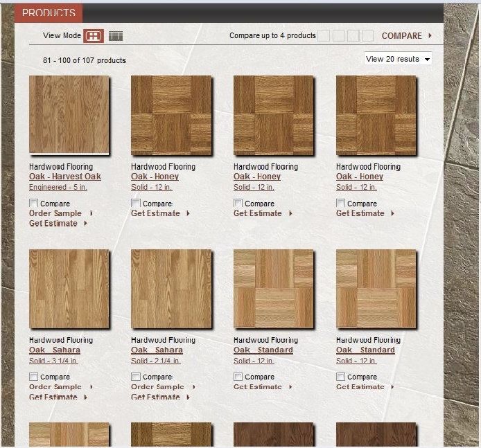Check Compare for second Oak Standard product
Image resolution: width=481 pixels, height=448 pixels.
tap(340, 377)
